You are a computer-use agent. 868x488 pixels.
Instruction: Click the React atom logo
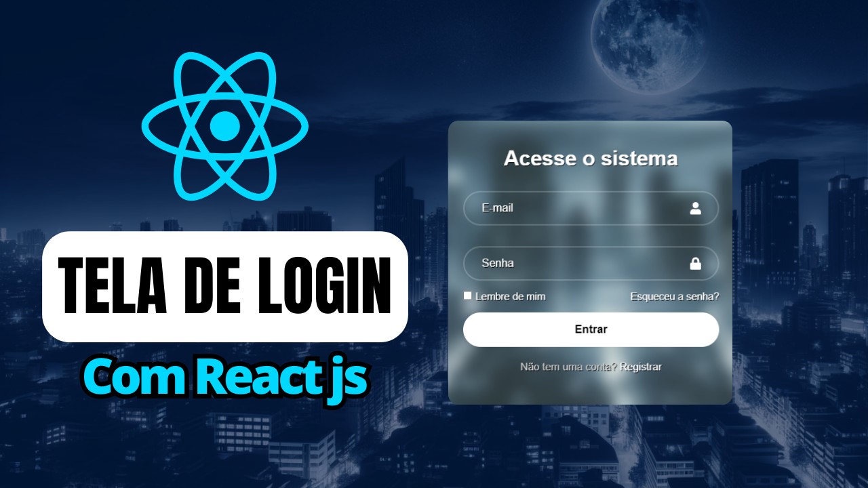pyautogui.click(x=224, y=126)
